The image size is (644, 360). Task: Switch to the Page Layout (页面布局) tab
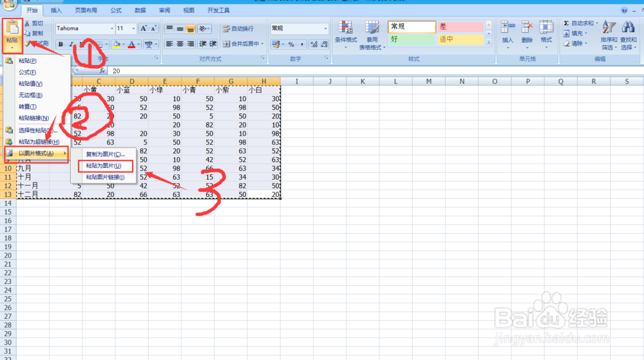tap(86, 10)
